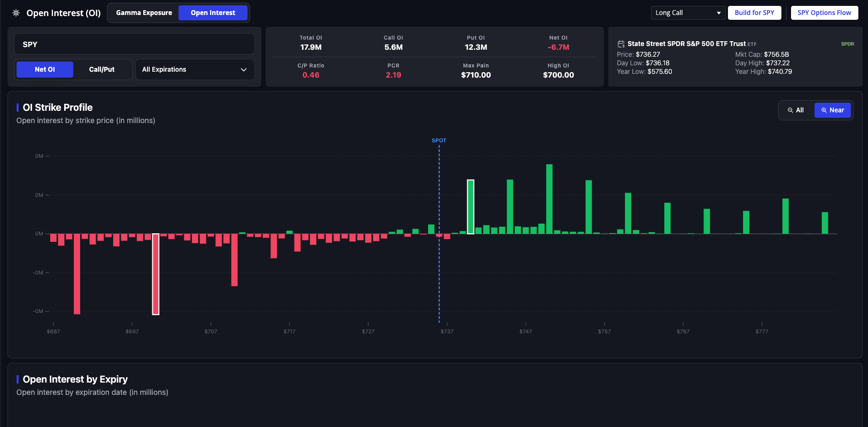Click the $707 axis label
Image resolution: width=868 pixels, height=427 pixels.
[x=211, y=332]
